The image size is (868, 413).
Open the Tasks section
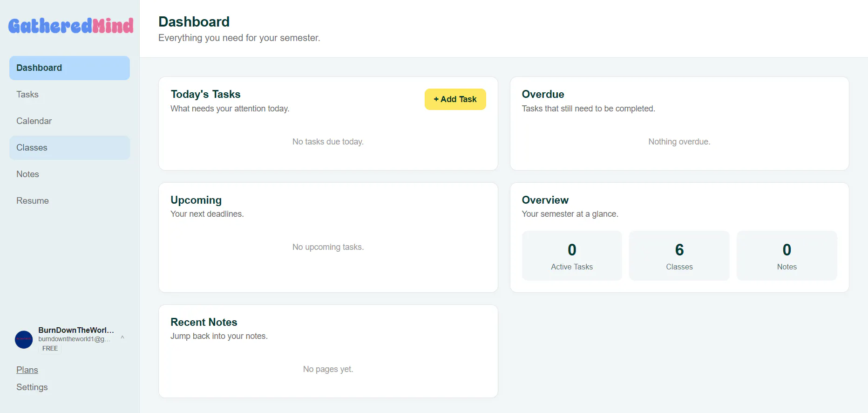(69, 95)
